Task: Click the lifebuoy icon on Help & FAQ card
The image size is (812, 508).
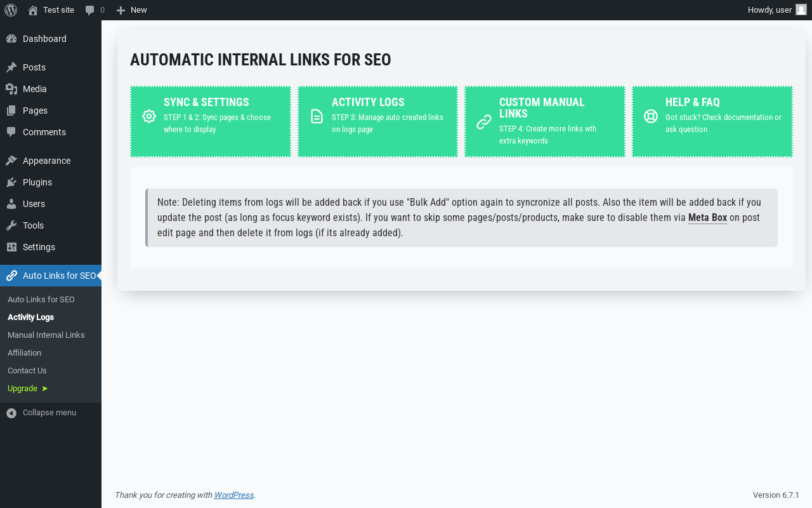Action: tap(651, 116)
